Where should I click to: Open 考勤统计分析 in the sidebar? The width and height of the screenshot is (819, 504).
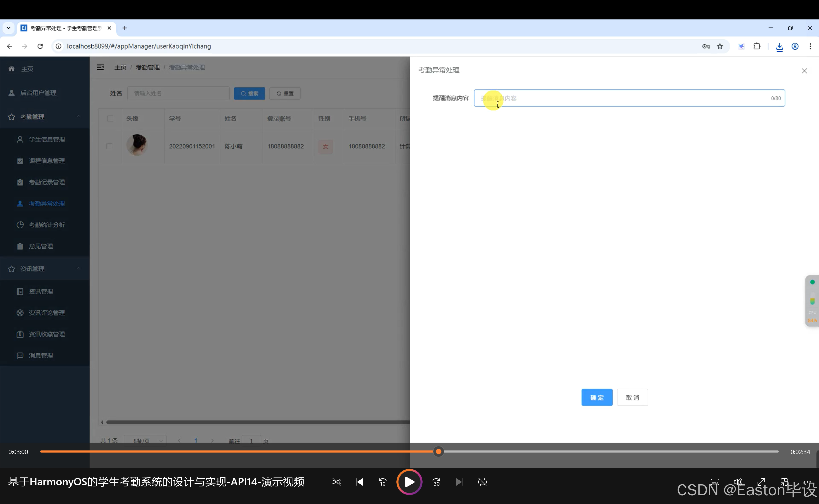(x=47, y=225)
